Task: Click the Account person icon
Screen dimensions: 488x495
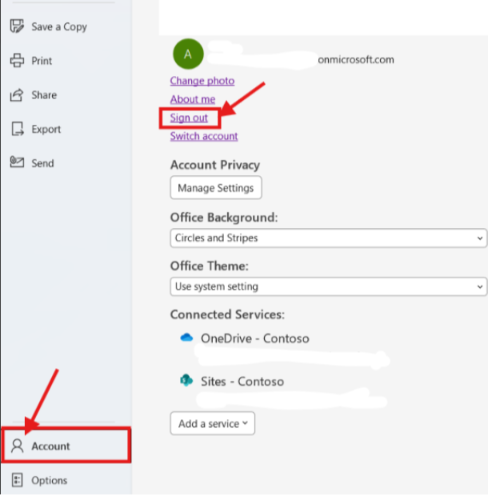Action: pyautogui.click(x=17, y=446)
